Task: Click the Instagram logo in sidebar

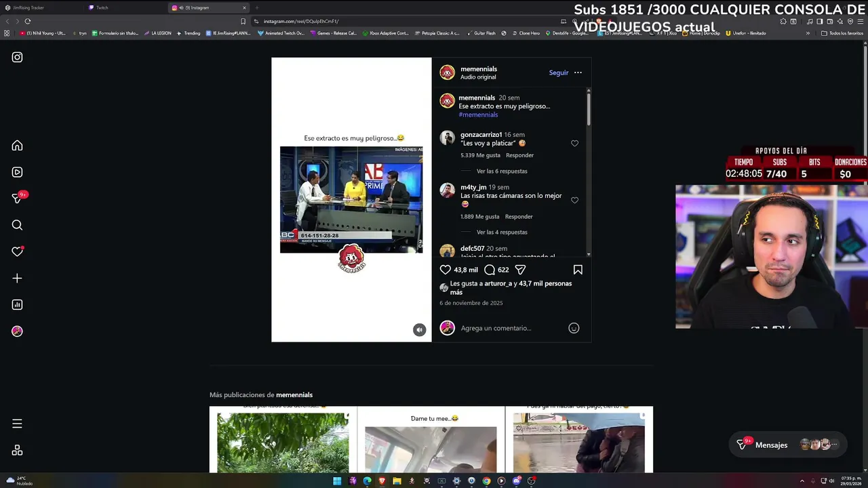Action: click(17, 58)
